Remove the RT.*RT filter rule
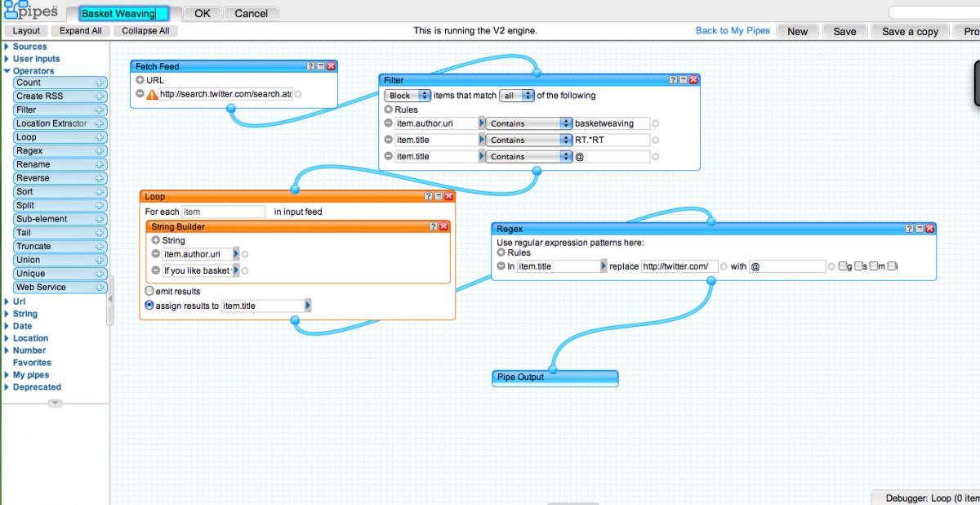Screen dimensions: 980x505 pos(388,140)
